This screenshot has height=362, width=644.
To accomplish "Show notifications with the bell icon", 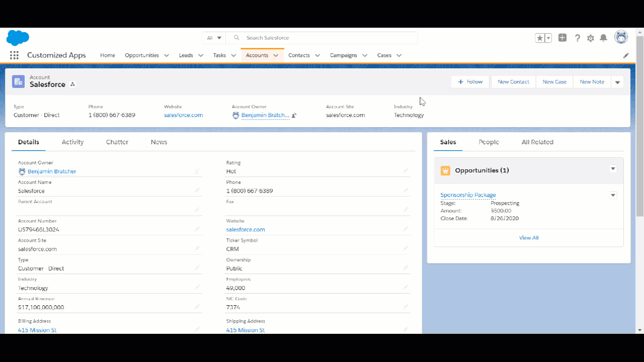I will coord(603,38).
